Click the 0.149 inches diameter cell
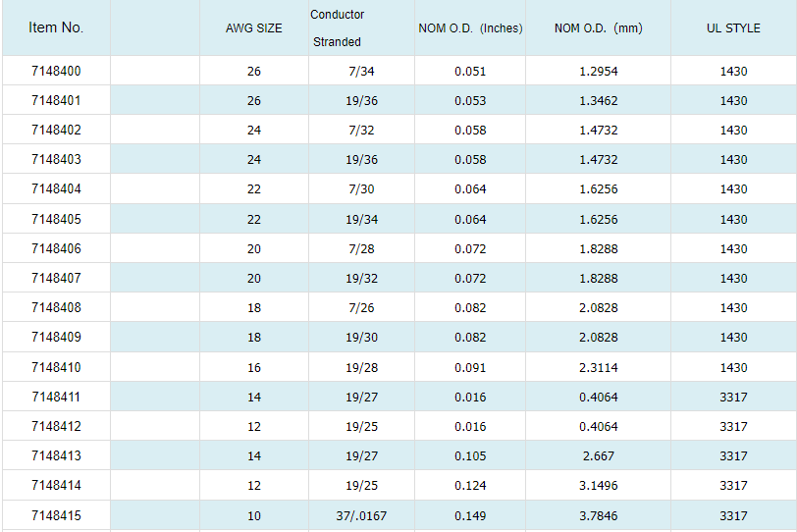 pos(470,516)
